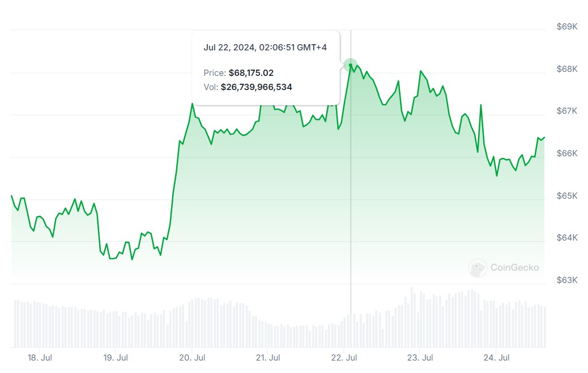Click the $67K price axis label

[567, 111]
